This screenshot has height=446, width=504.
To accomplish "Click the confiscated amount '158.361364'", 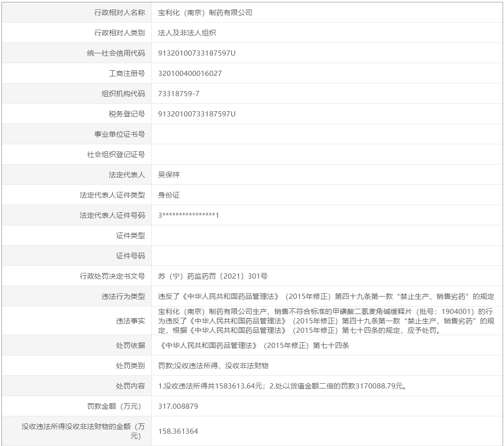I will click(178, 431).
